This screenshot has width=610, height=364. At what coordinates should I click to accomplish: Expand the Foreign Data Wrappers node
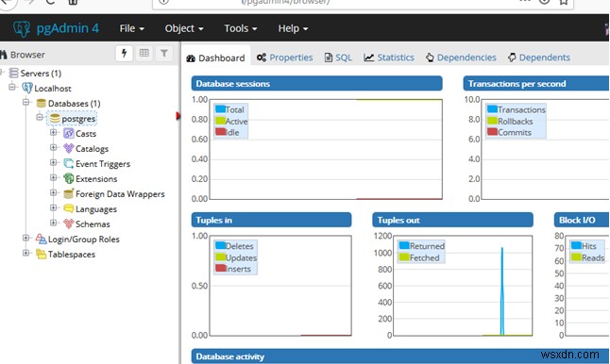[x=53, y=192]
